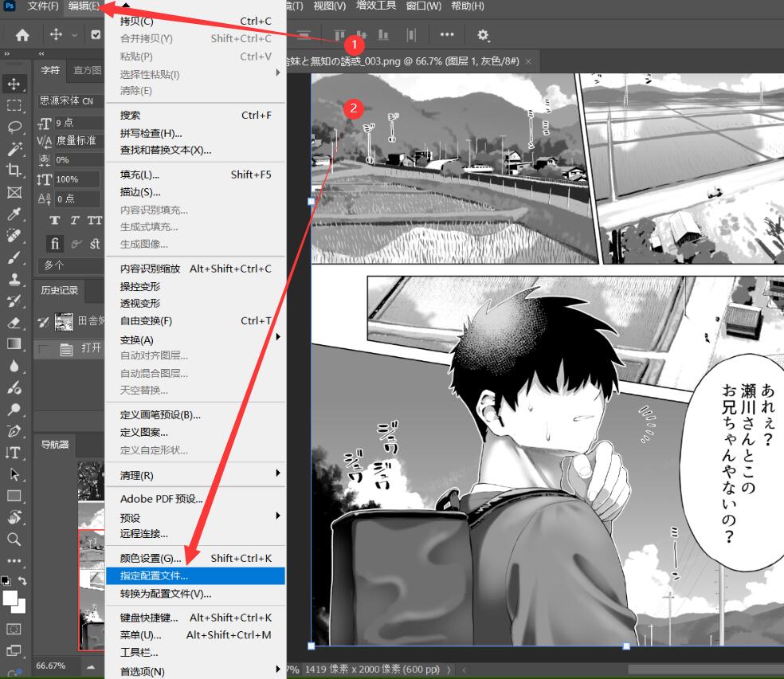Viewport: 784px width, 679px height.
Task: Open the three-dot more options in options bar
Action: tap(447, 34)
